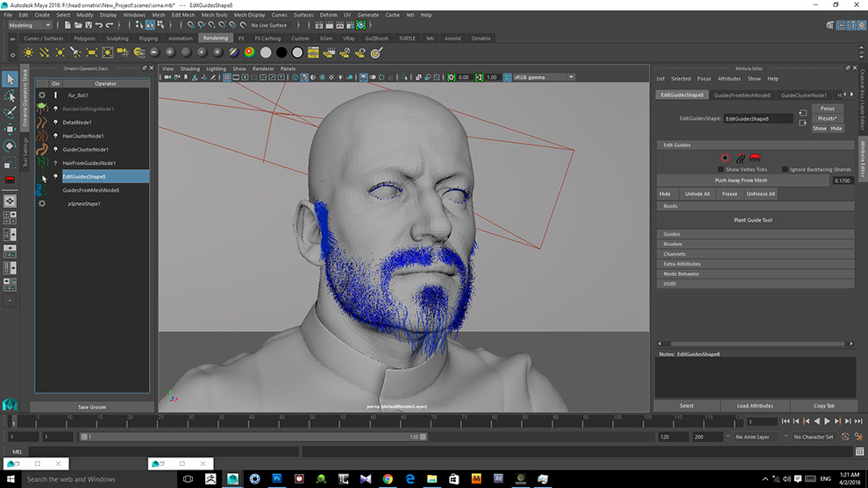Click the red circle root icon in Edit Guides
Viewport: 868px width, 488px height.
pyautogui.click(x=725, y=158)
